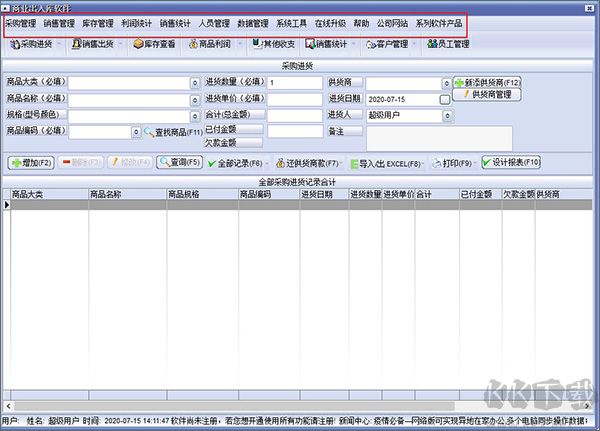Image resolution: width=600 pixels, height=431 pixels.
Task: Open the 系统工具 menu
Action: pos(292,22)
